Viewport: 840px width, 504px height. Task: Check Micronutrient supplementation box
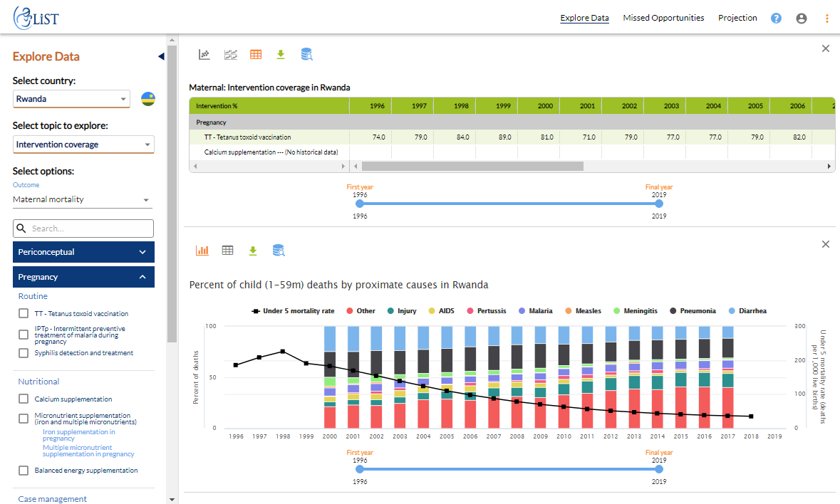(x=24, y=419)
